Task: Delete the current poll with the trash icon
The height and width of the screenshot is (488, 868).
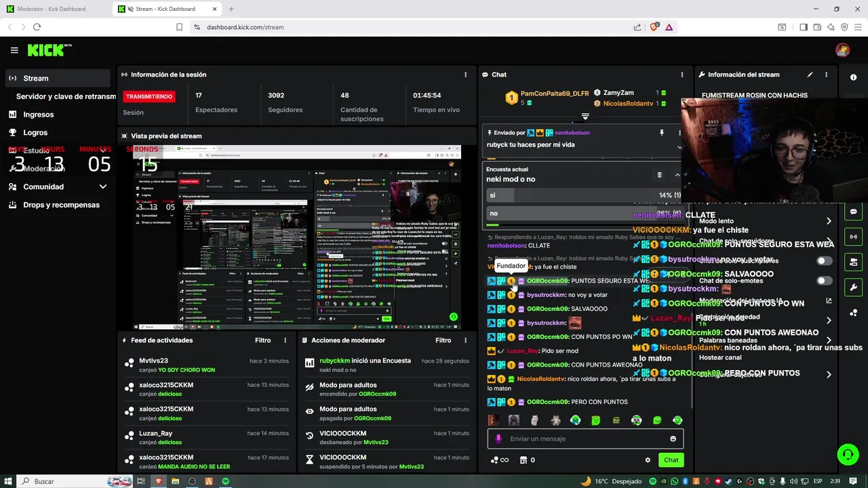Action: click(659, 175)
